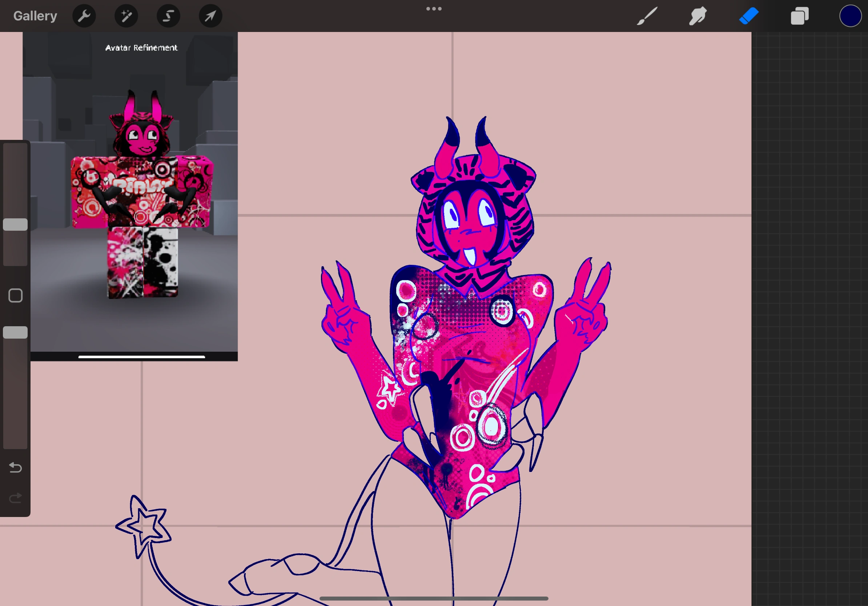Open the Actions menu with the wrench icon

tap(84, 16)
